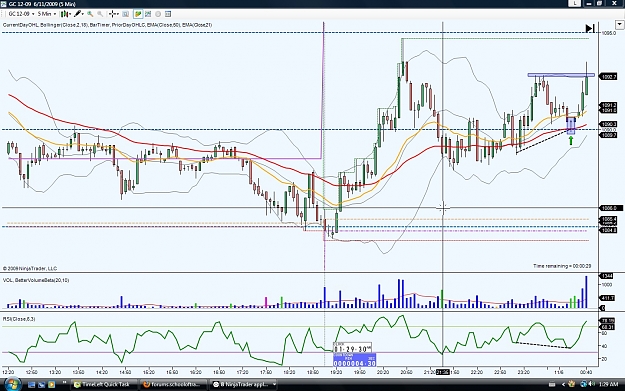Image resolution: width=625 pixels, height=391 pixels.
Task: Click the media player quick launch icon
Action: click(x=51, y=385)
